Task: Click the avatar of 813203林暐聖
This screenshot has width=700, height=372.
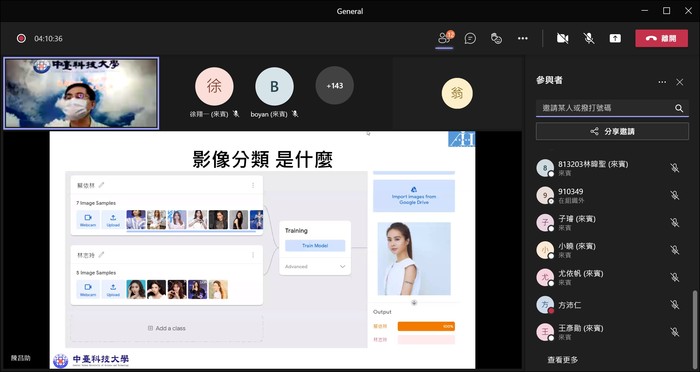Action: click(545, 168)
